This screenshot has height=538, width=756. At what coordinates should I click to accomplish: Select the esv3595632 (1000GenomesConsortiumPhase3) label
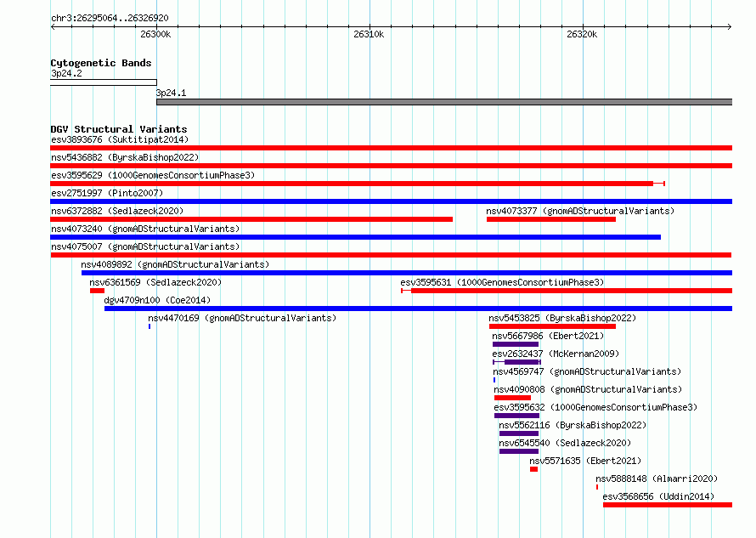click(595, 407)
